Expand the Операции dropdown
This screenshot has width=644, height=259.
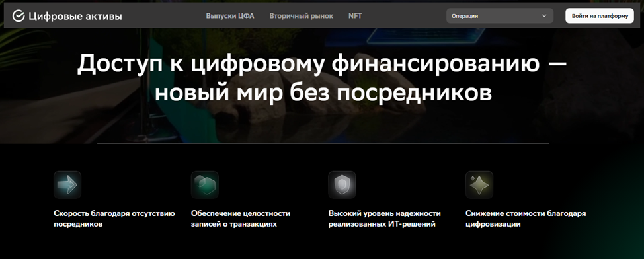500,16
